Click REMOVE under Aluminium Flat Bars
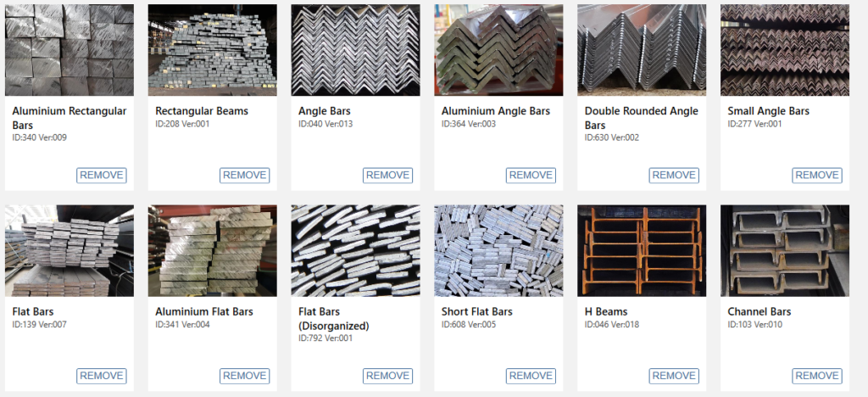 (x=245, y=376)
